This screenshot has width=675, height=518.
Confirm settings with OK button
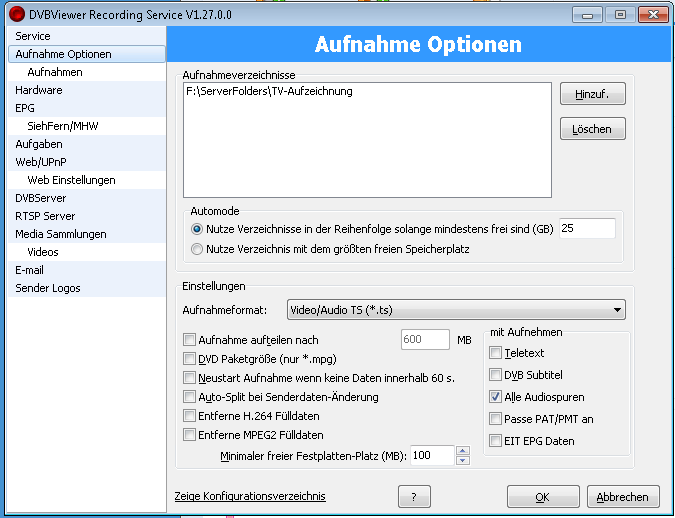(x=543, y=497)
